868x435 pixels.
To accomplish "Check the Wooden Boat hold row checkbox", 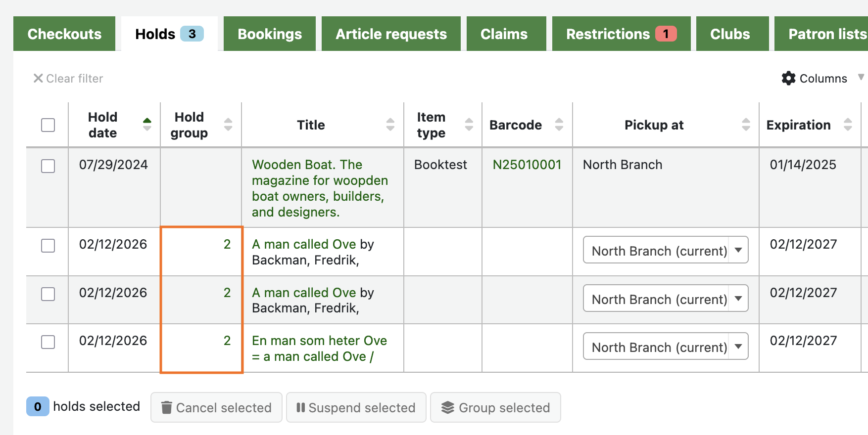I will pos(48,166).
